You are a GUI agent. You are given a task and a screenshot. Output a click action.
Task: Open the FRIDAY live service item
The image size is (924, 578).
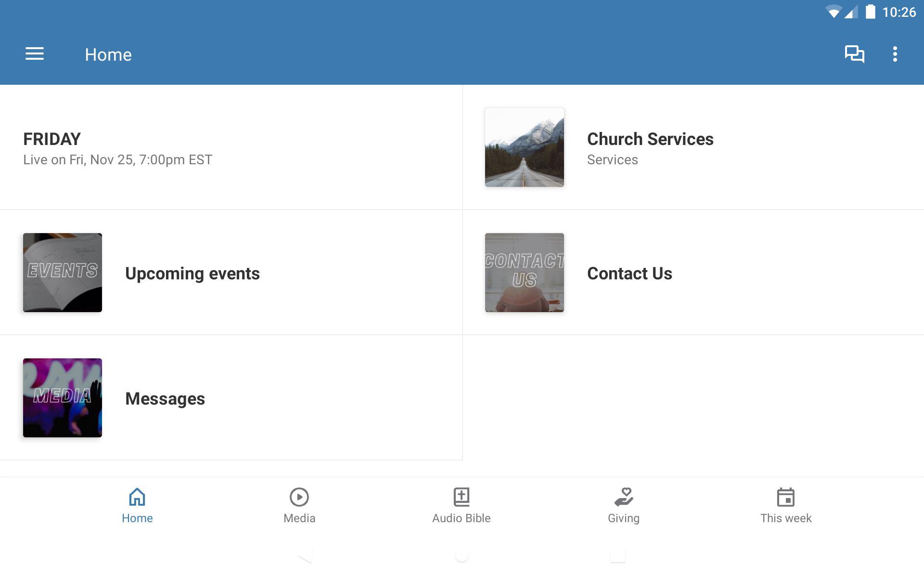pyautogui.click(x=117, y=148)
